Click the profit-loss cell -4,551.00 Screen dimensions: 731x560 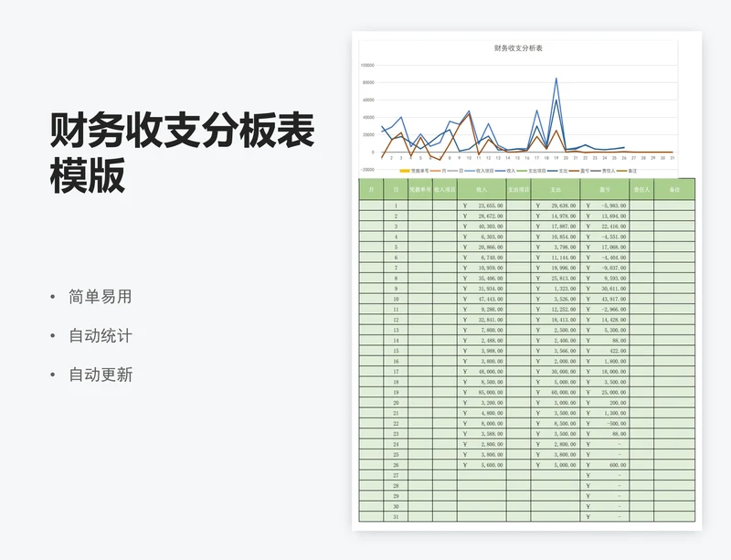(605, 237)
